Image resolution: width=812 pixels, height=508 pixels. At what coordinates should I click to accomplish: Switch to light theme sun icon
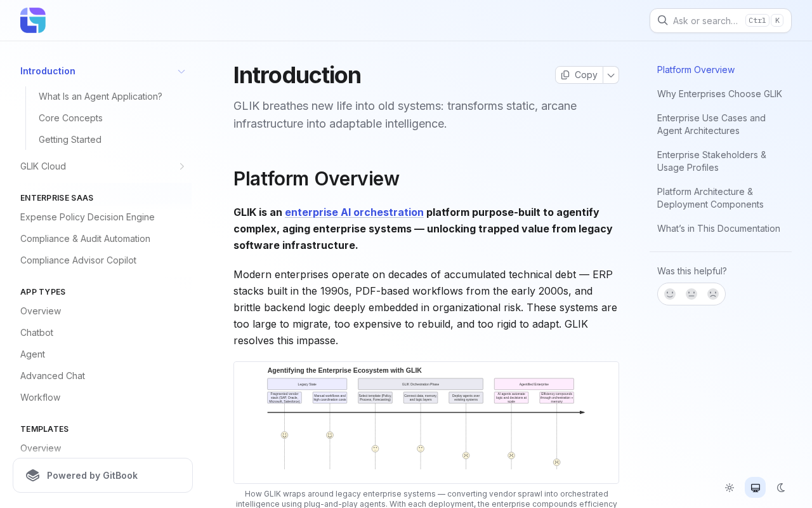(730, 488)
